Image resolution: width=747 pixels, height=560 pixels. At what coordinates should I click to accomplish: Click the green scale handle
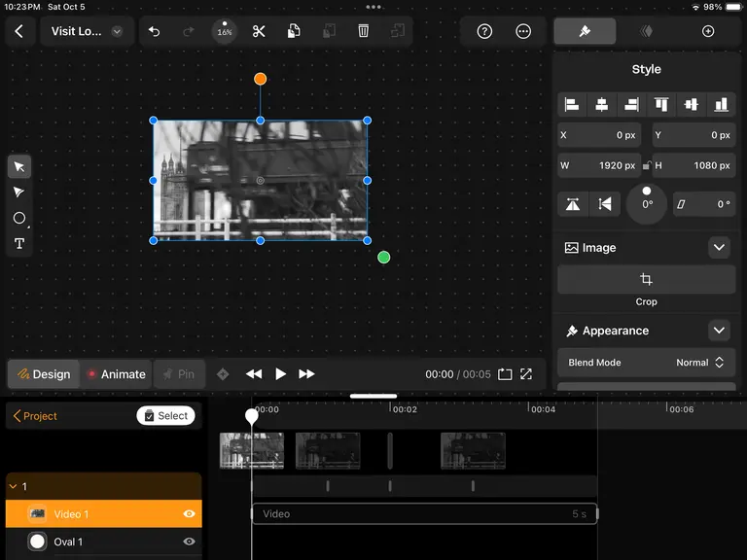383,258
